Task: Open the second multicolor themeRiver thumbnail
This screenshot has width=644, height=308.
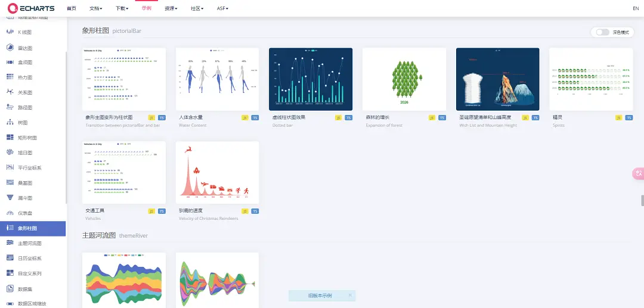Action: tap(217, 280)
